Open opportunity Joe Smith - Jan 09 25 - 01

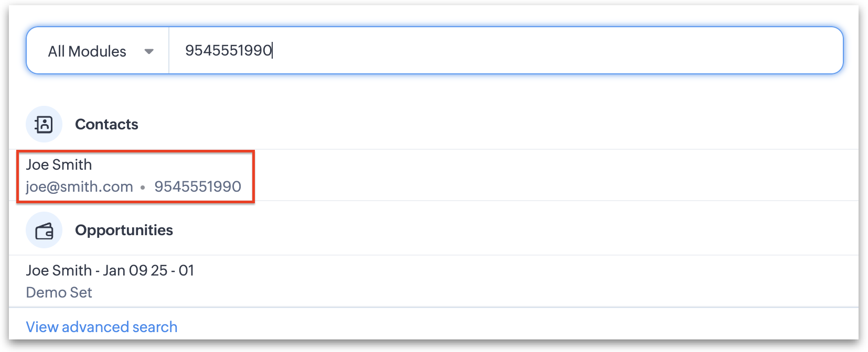[110, 270]
